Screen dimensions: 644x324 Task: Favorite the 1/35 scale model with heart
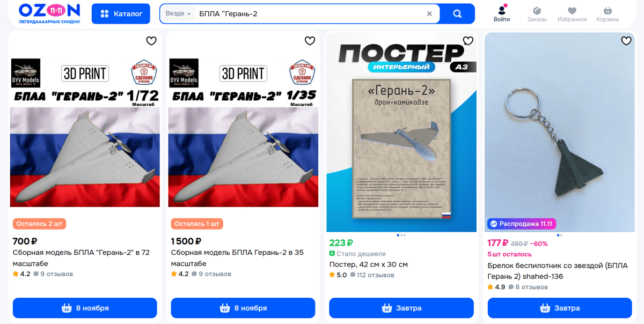(310, 41)
